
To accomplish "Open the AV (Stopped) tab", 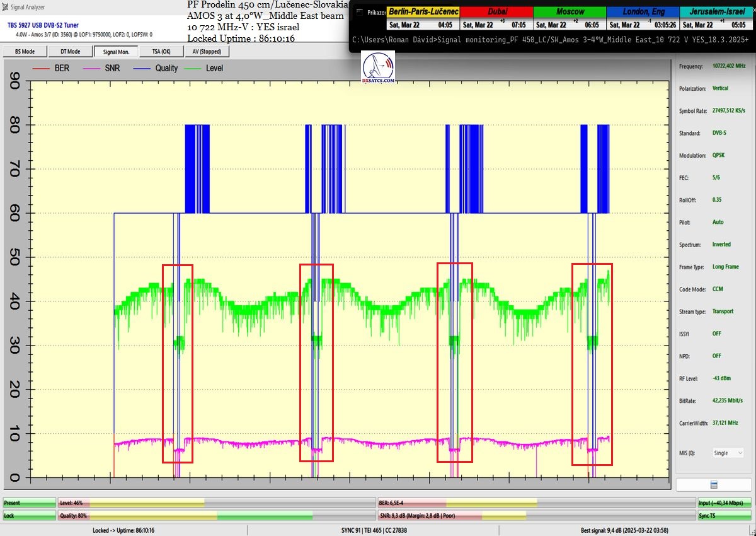I will (207, 52).
